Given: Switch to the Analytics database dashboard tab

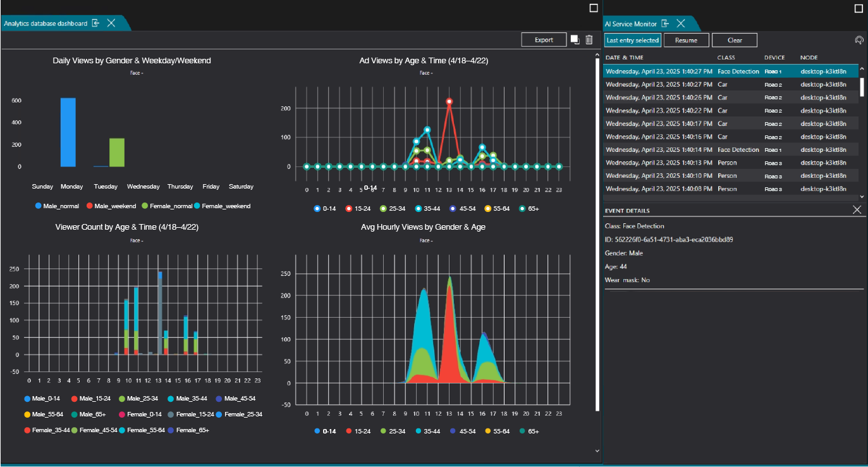Looking at the screenshot, I should [x=46, y=23].
